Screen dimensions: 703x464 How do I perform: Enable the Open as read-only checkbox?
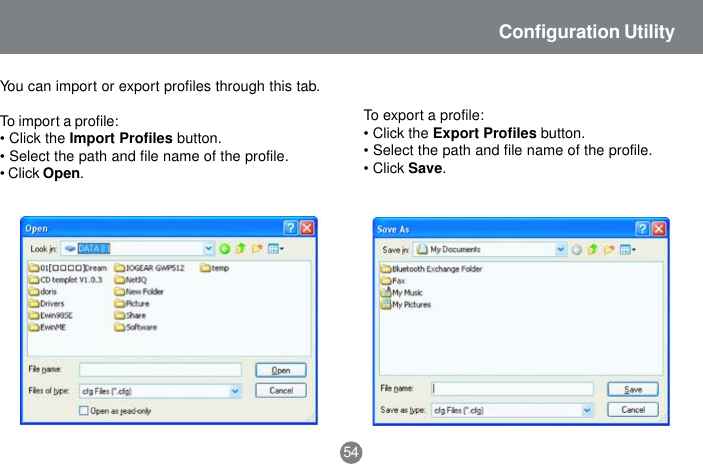pyautogui.click(x=83, y=411)
